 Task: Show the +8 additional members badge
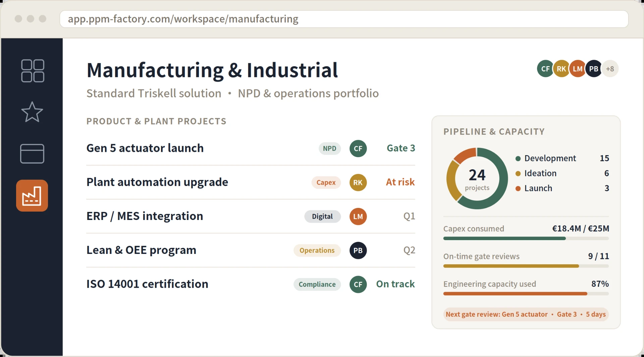point(610,69)
